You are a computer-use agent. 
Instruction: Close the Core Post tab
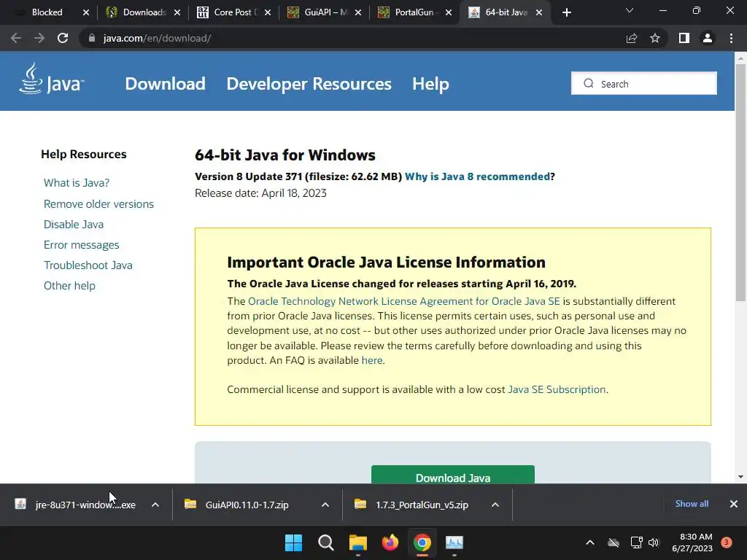pos(268,12)
